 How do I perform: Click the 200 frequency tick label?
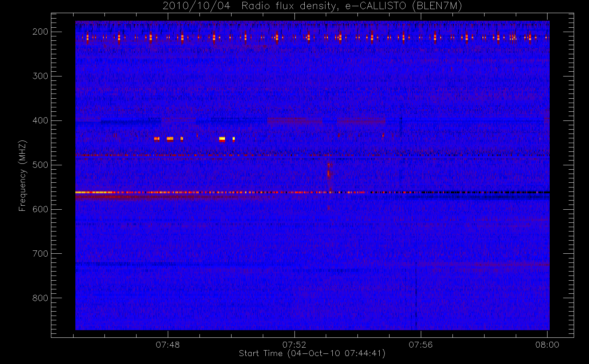[40, 32]
